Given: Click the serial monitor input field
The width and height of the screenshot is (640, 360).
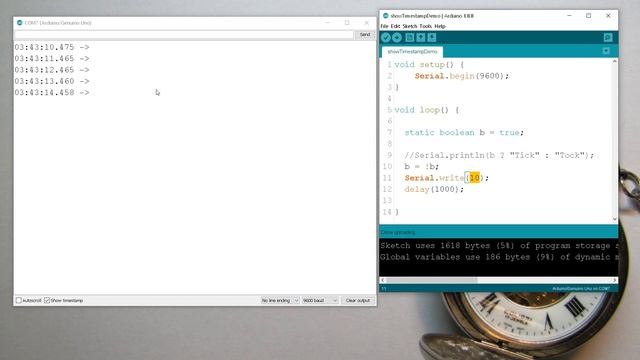Looking at the screenshot, I should click(184, 35).
